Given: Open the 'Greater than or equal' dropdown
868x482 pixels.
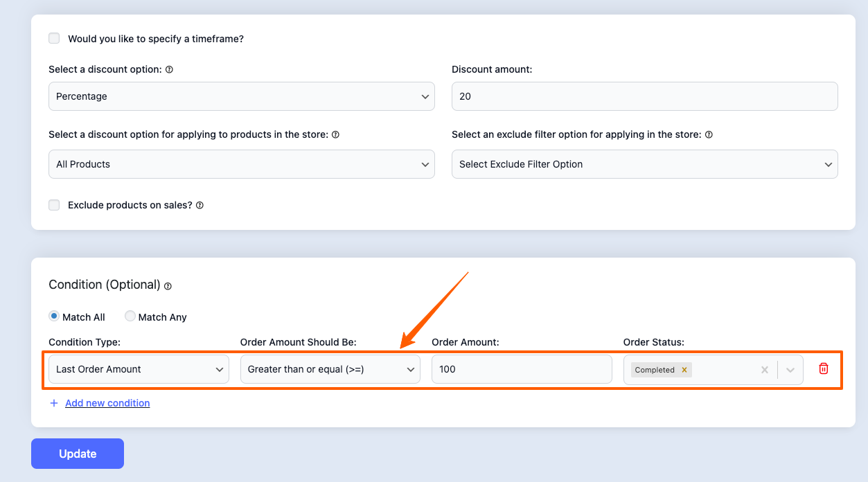Looking at the screenshot, I should click(330, 369).
